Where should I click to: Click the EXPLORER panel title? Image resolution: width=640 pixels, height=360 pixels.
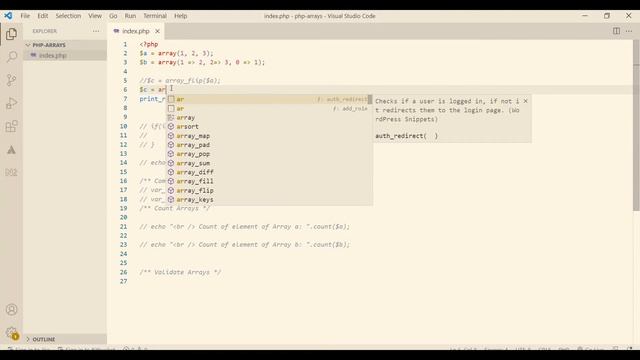(x=44, y=31)
